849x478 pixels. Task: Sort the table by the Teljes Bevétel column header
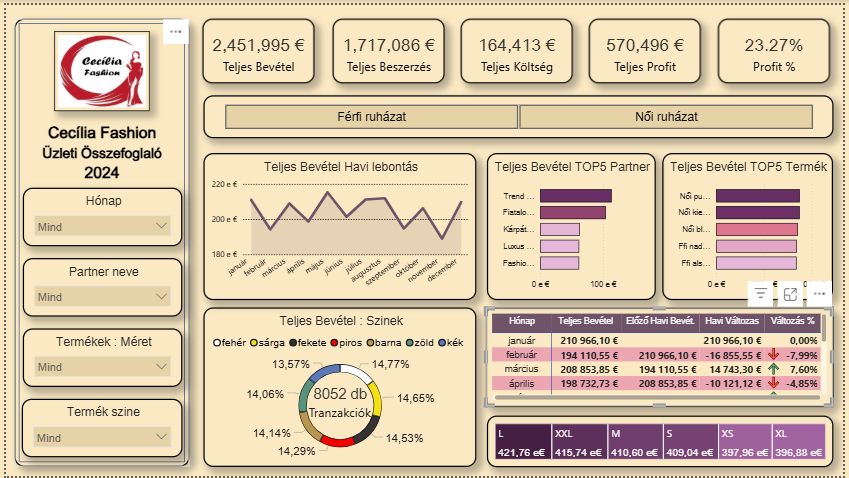586,321
